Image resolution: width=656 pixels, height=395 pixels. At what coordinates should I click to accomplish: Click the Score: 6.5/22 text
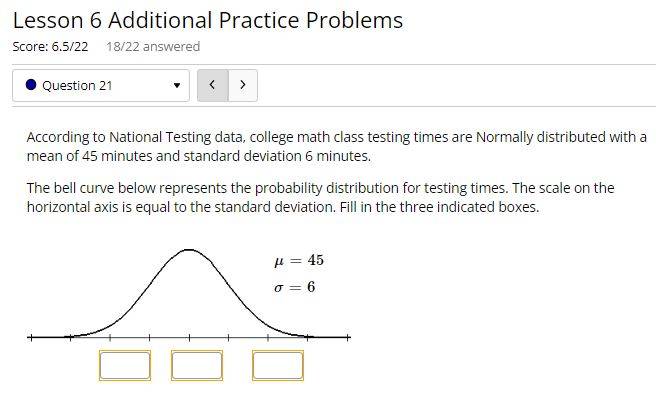[x=50, y=46]
